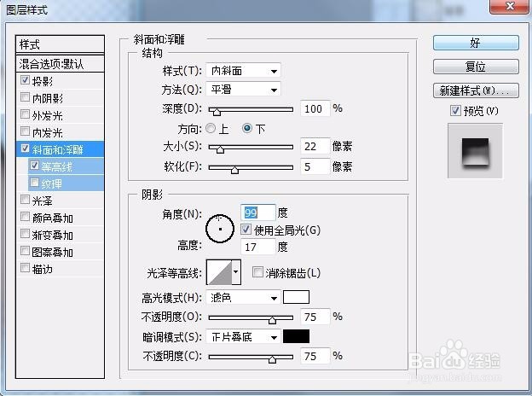The image size is (532, 396).
Task: Click the gloss contour curve thumbnail
Action: point(219,272)
